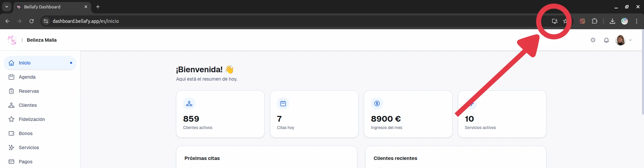
Task: Open tab search dropdown arrow
Action: point(6,7)
